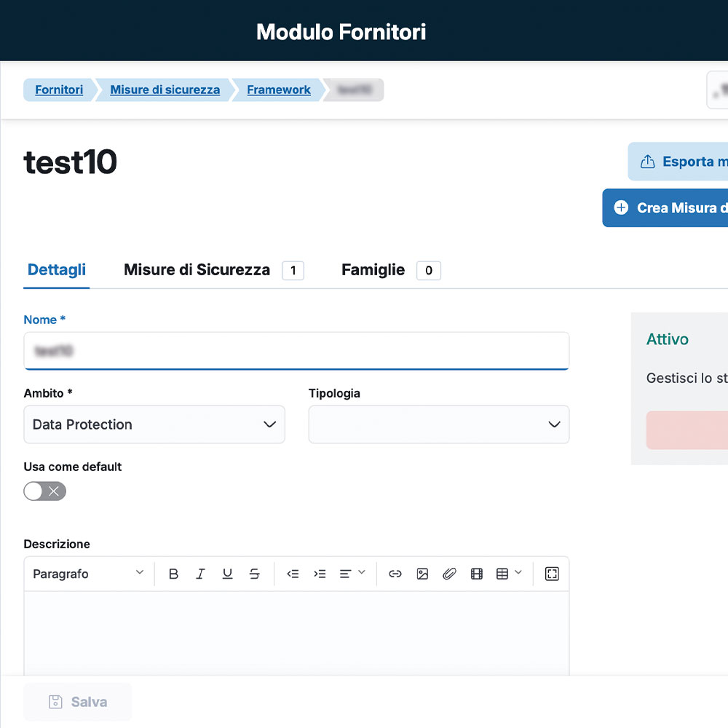Go to the Fornitori breadcrumb link

pyautogui.click(x=59, y=90)
